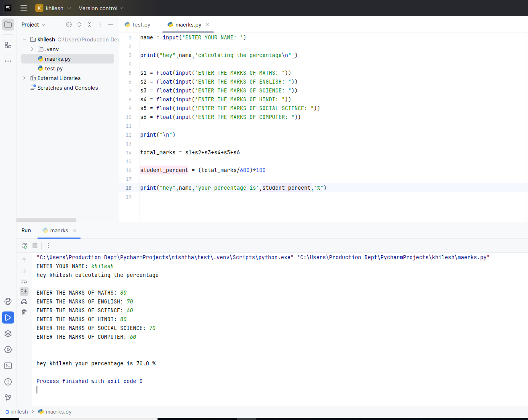This screenshot has height=420, width=528.
Task: Switch to test.py editor tab
Action: [x=137, y=25]
